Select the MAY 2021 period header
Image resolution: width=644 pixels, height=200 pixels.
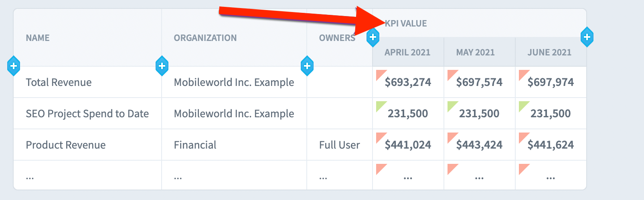(476, 52)
